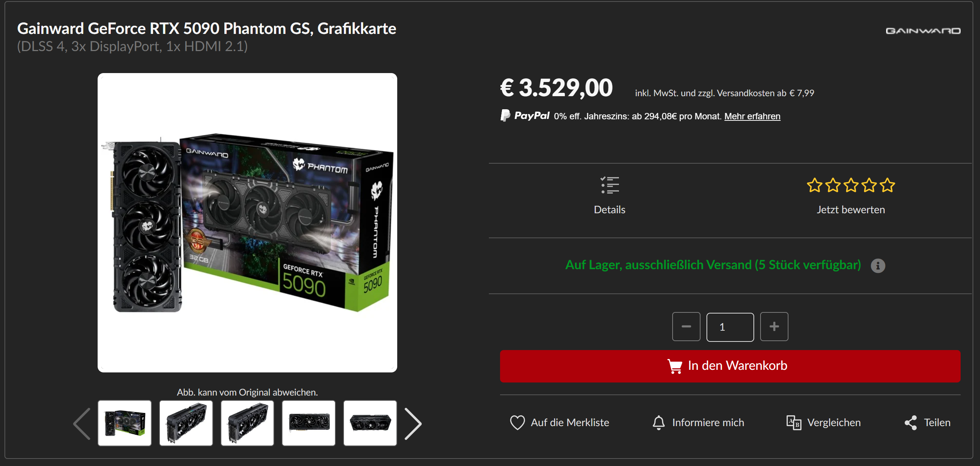Click the Details list icon
This screenshot has width=980, height=466.
click(x=610, y=185)
